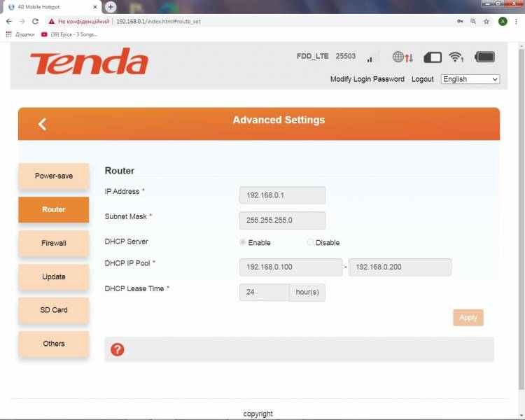Open the SD Card settings tab
This screenshot has width=525, height=420.
point(54,310)
